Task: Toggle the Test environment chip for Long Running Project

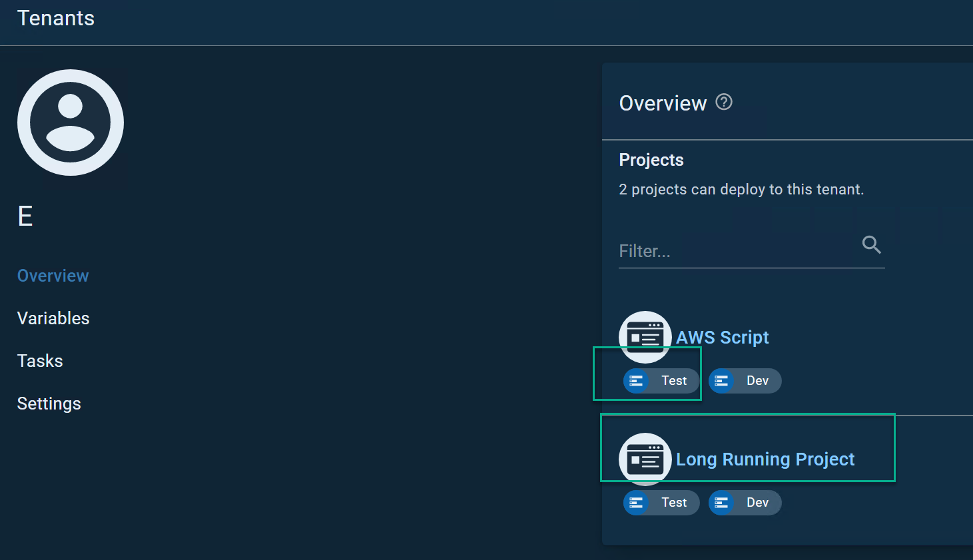Action: click(661, 503)
